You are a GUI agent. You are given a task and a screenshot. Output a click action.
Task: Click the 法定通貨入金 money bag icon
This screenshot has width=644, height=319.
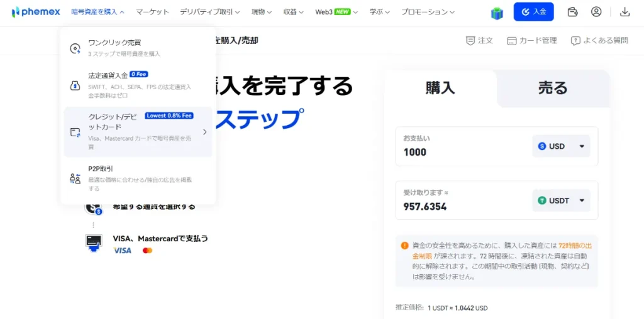[75, 85]
